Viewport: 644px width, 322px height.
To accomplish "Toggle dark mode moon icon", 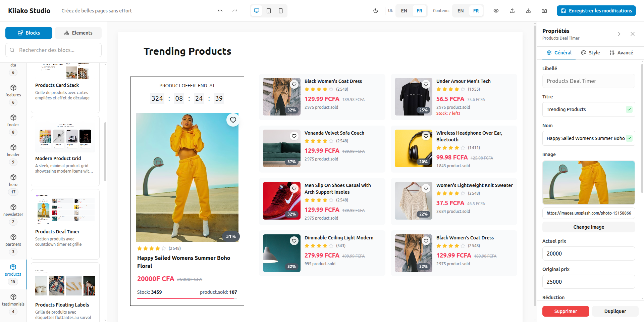I will click(376, 11).
